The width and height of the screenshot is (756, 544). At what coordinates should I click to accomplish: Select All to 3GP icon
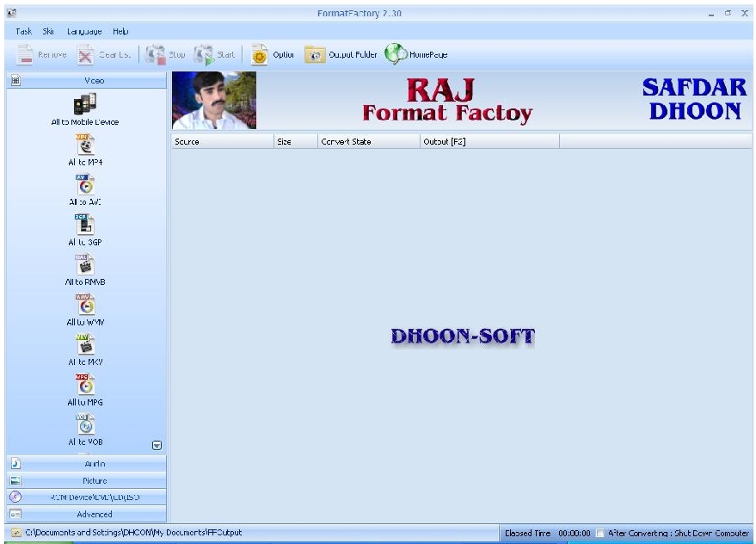point(85,225)
